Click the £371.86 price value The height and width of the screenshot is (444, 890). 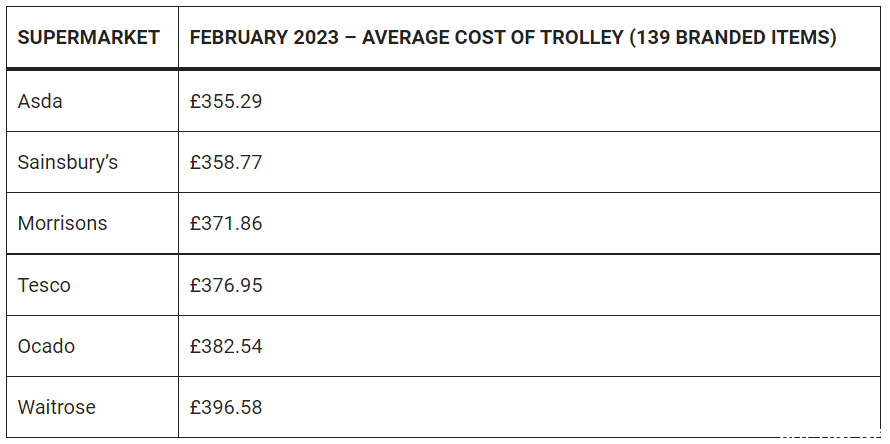226,223
